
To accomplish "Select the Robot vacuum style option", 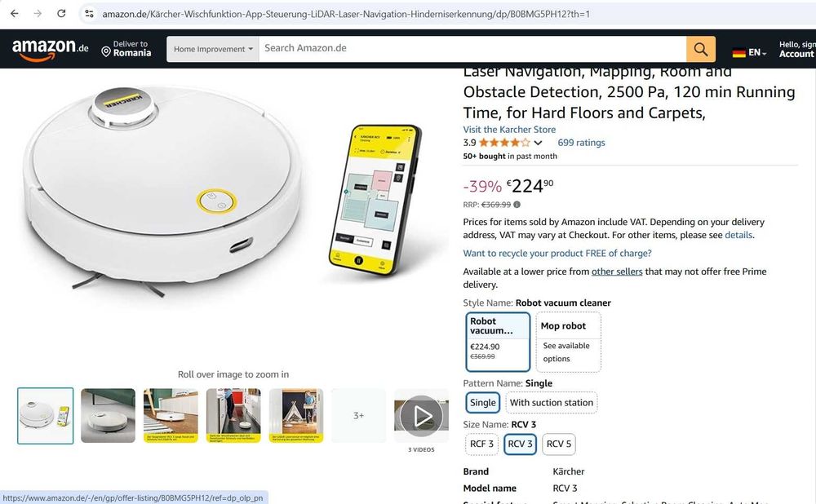I will click(x=498, y=342).
